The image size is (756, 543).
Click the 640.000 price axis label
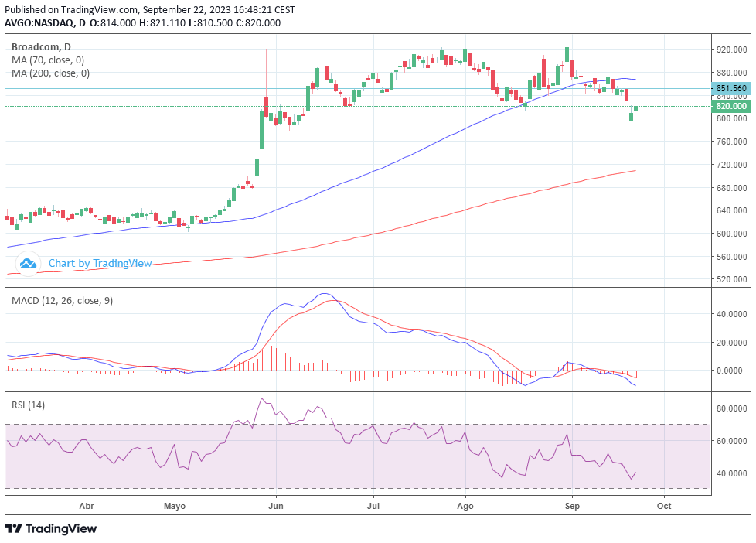click(732, 210)
